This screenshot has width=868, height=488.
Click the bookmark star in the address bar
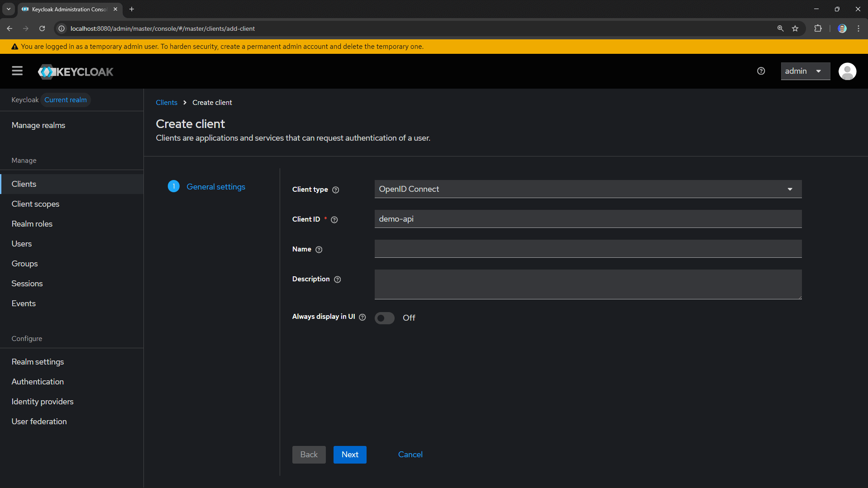(x=796, y=28)
